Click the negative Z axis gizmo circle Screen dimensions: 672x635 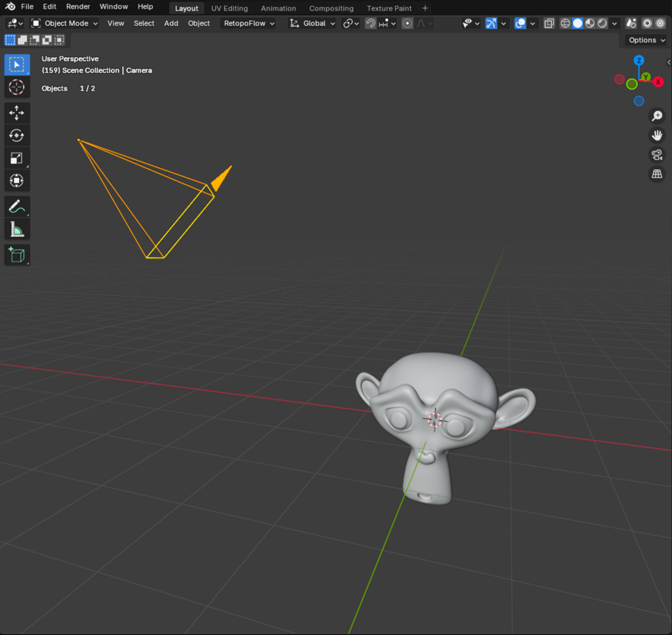(639, 101)
